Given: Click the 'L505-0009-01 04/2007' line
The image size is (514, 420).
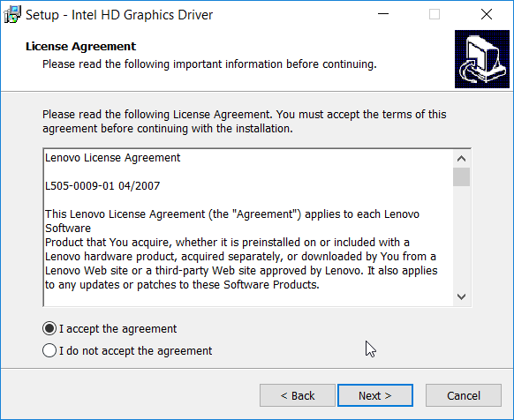Looking at the screenshot, I should click(102, 186).
